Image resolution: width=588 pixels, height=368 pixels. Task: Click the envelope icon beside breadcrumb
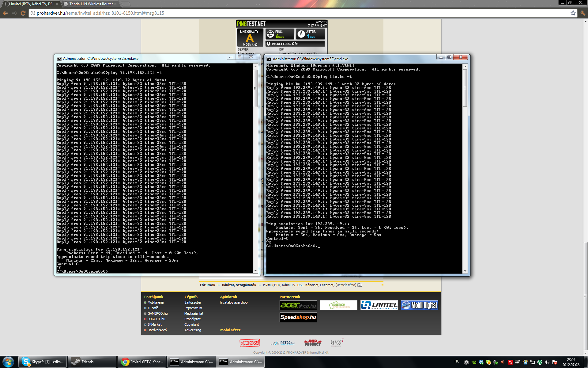pyautogui.click(x=360, y=285)
